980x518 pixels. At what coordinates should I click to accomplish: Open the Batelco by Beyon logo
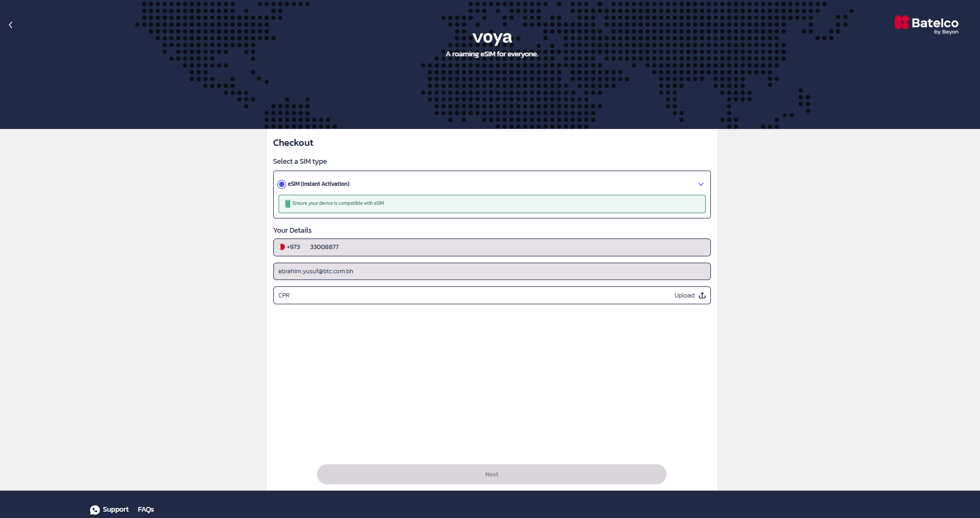(x=926, y=25)
